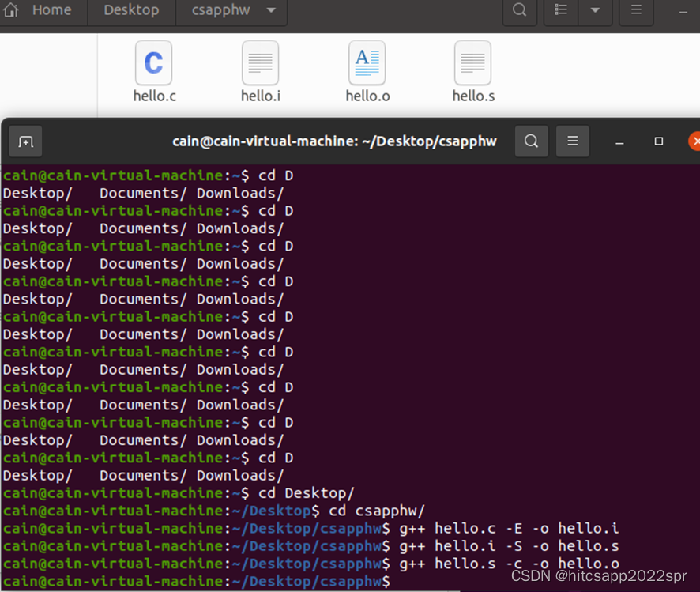Screen dimensions: 700x592
Task: Click the 'cd Desktop/' command line
Action: [x=307, y=493]
